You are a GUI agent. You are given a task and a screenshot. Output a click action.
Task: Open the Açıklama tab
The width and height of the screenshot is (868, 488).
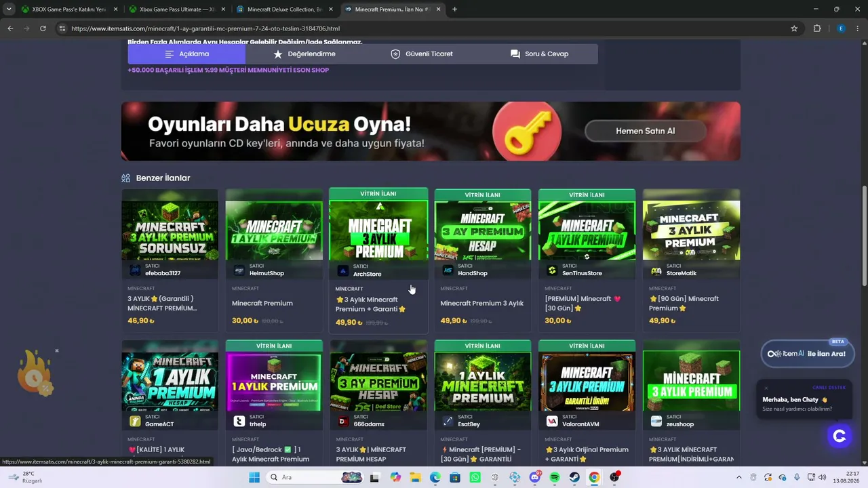tap(186, 54)
